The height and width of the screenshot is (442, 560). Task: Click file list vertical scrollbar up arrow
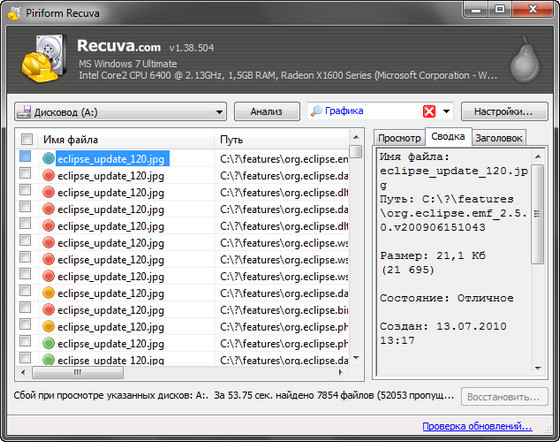(356, 137)
